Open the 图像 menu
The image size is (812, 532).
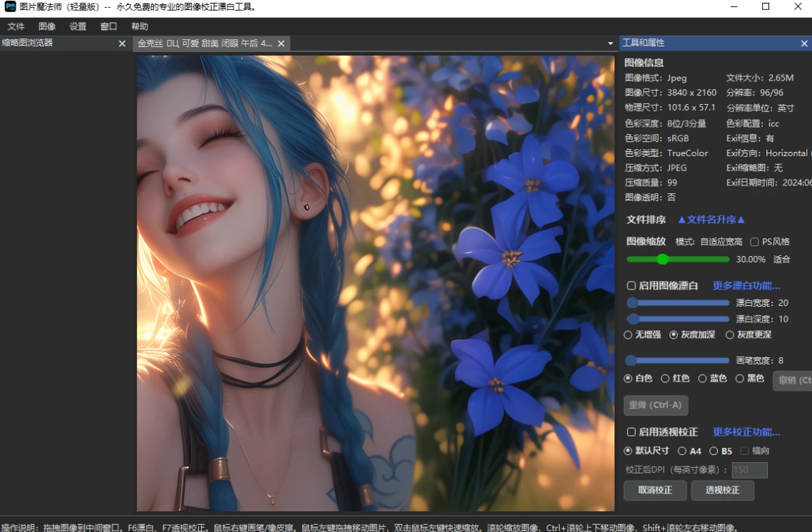[46, 26]
